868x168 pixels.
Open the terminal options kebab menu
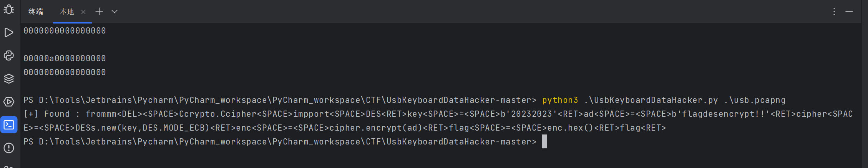click(834, 12)
